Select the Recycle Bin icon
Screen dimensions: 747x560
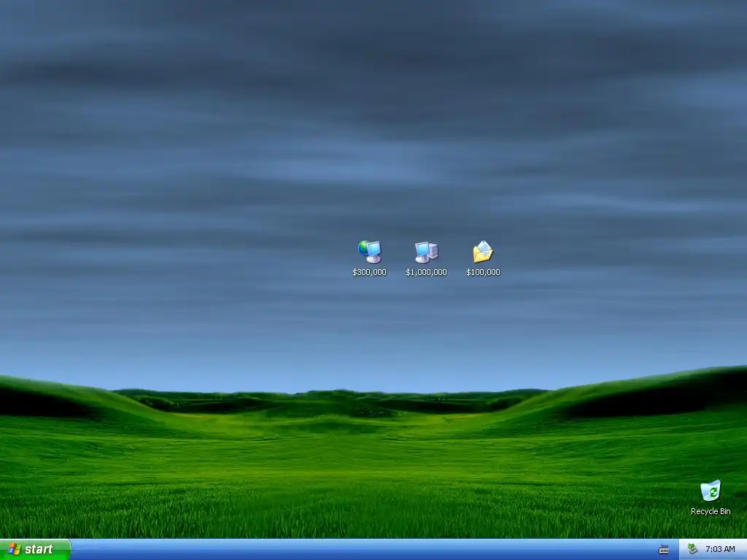(x=711, y=491)
